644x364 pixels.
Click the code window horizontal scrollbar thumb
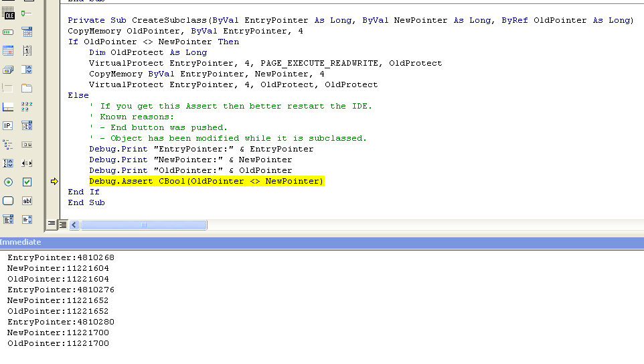pos(144,225)
